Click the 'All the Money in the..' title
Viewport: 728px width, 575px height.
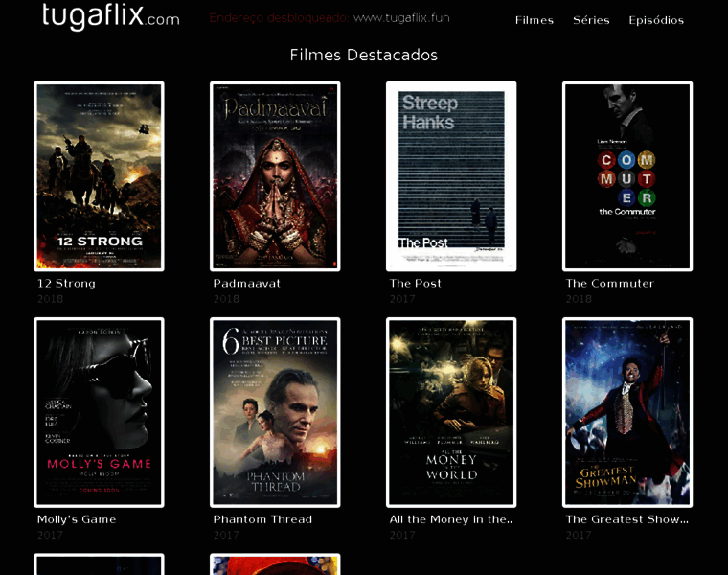tap(451, 519)
